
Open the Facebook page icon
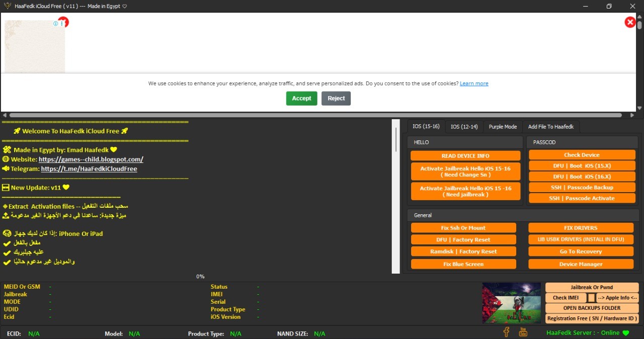point(507,332)
